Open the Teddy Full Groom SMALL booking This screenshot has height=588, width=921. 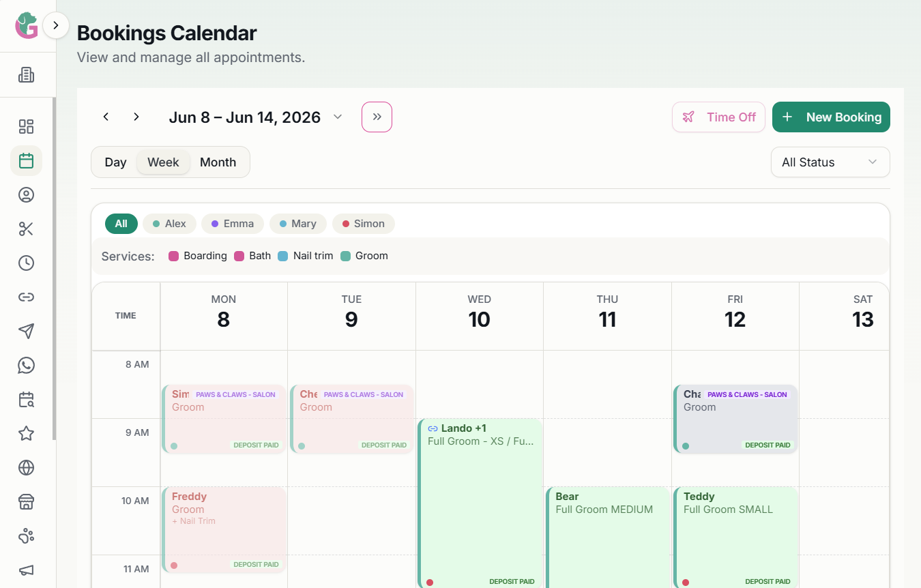(735, 538)
